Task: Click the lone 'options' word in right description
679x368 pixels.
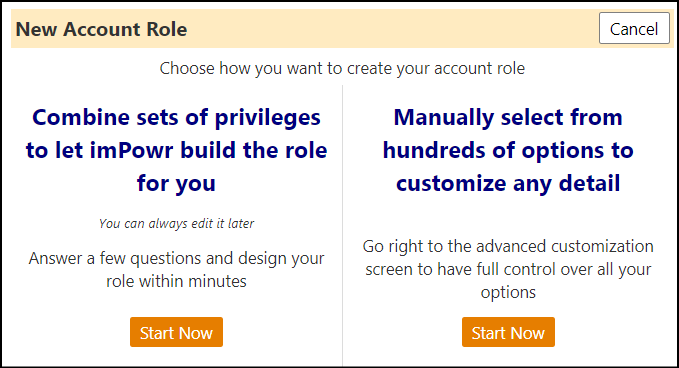Action: (x=508, y=293)
